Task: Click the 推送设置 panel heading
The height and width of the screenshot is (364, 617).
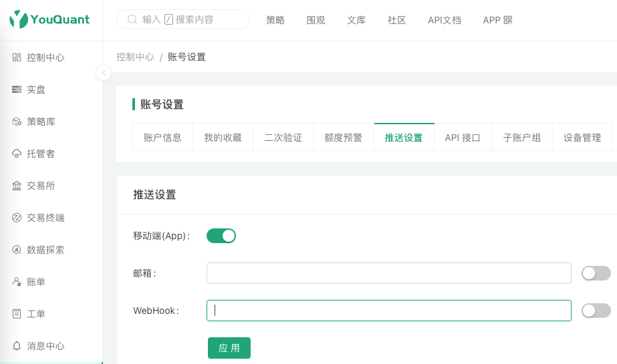Action: (x=154, y=194)
